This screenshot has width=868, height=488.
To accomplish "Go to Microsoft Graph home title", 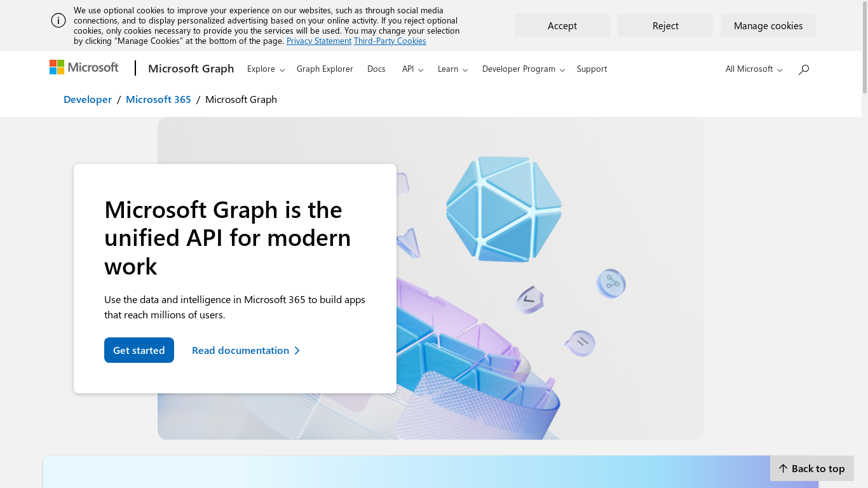I will (191, 69).
